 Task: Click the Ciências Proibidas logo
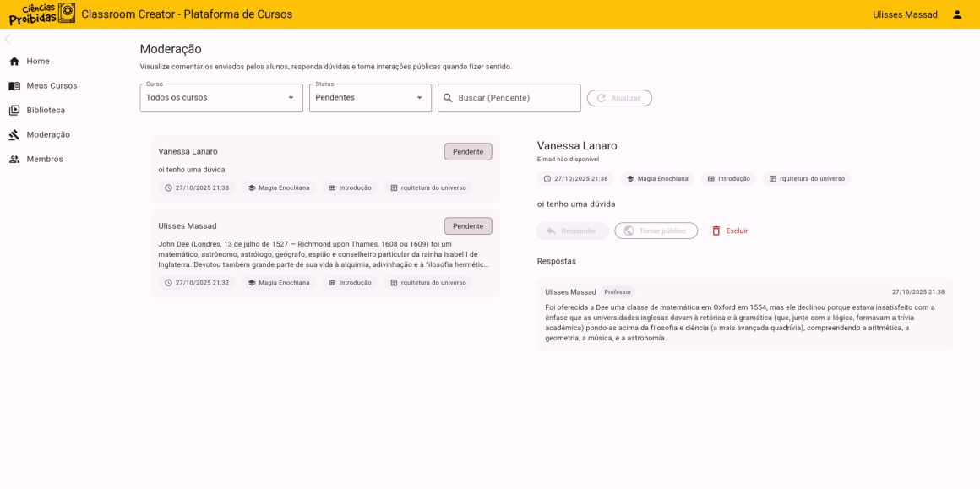coord(41,14)
